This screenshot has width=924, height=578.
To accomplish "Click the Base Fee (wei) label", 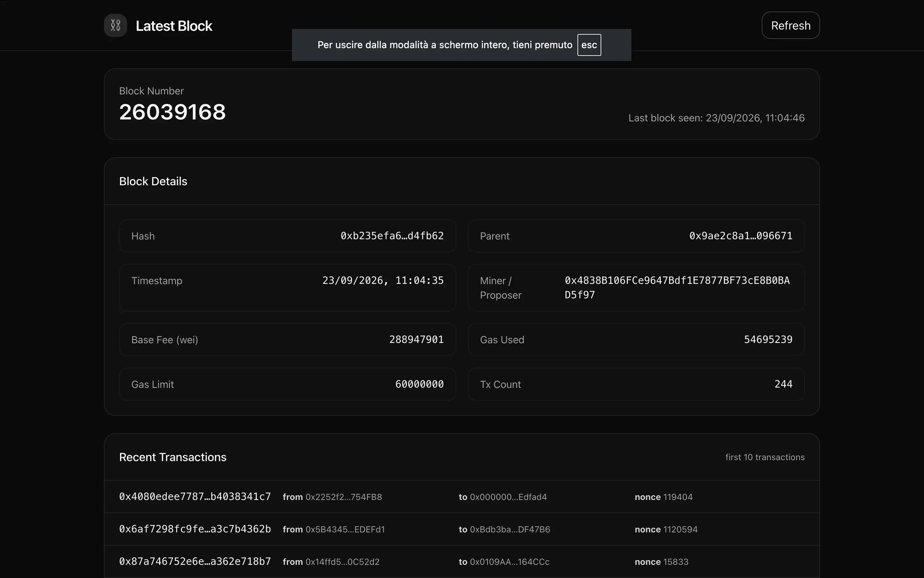I will click(x=165, y=340).
